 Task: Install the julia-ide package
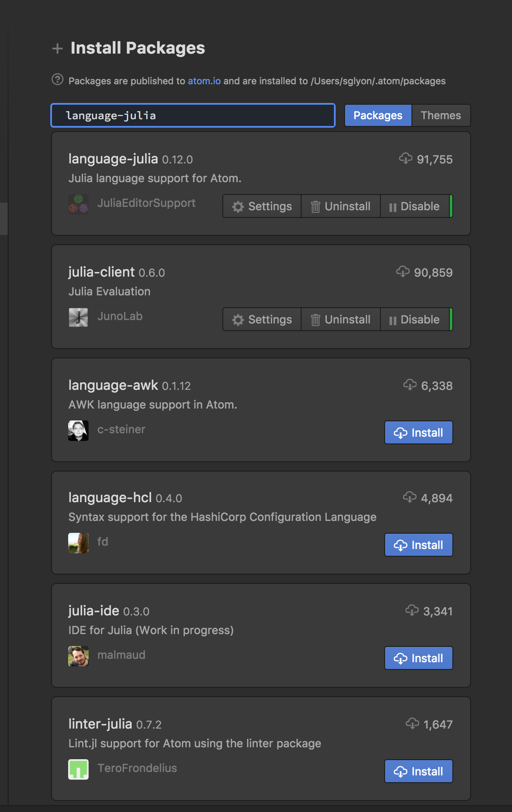(x=418, y=658)
